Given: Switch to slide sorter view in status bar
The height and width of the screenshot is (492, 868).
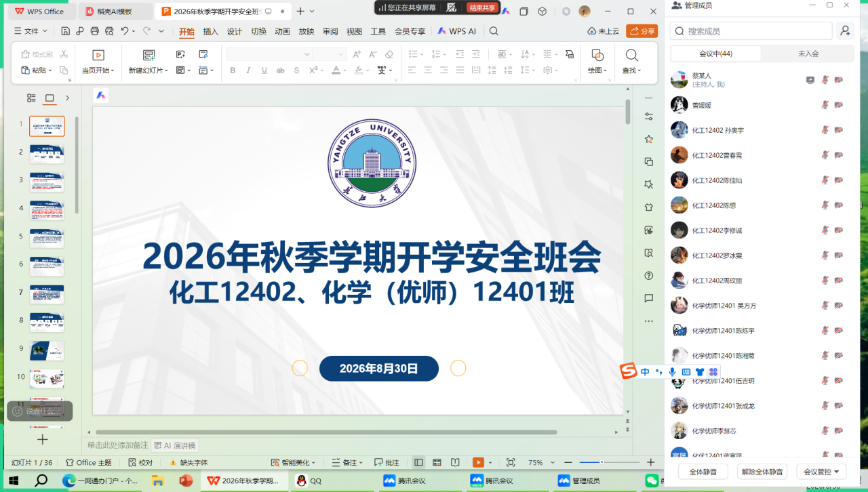Looking at the screenshot, I should tap(437, 462).
